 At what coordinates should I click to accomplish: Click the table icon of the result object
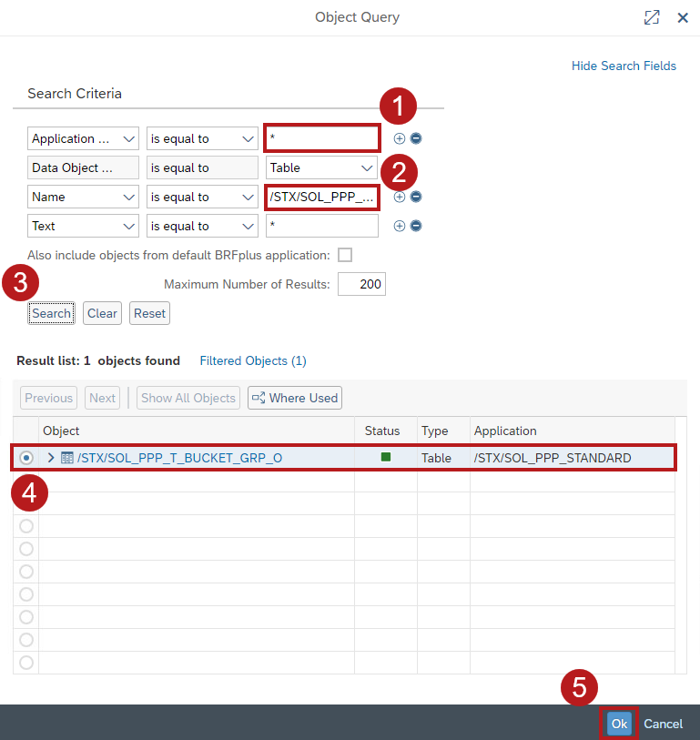(67, 458)
